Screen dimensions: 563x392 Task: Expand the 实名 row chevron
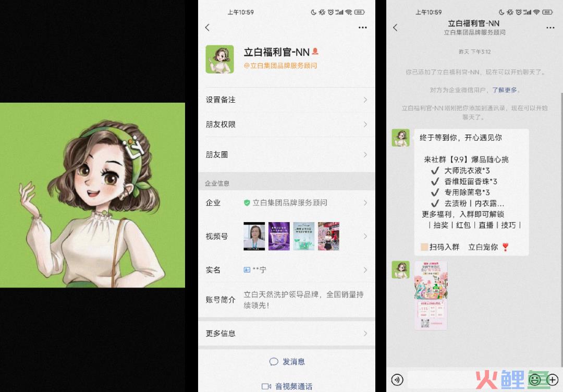tap(365, 269)
